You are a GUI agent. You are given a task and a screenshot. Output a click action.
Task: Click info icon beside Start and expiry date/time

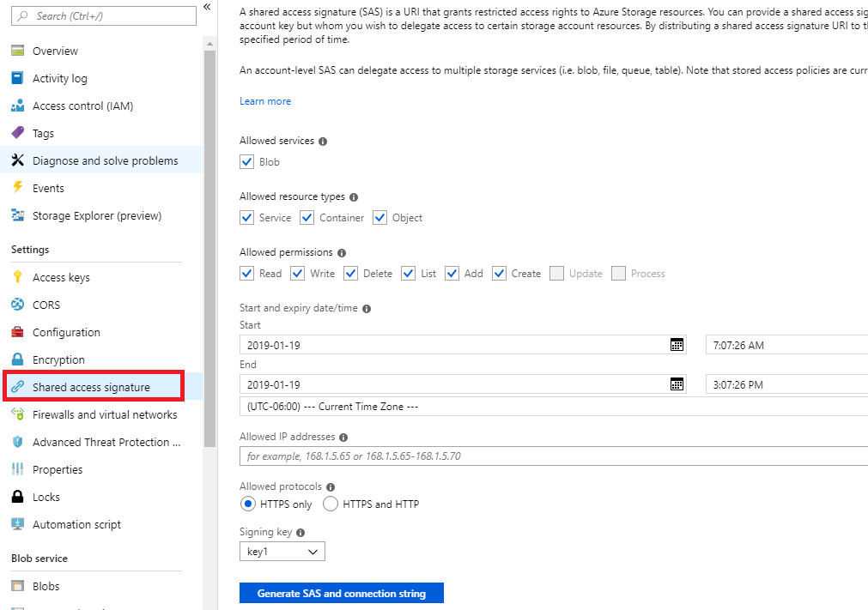[x=367, y=309]
